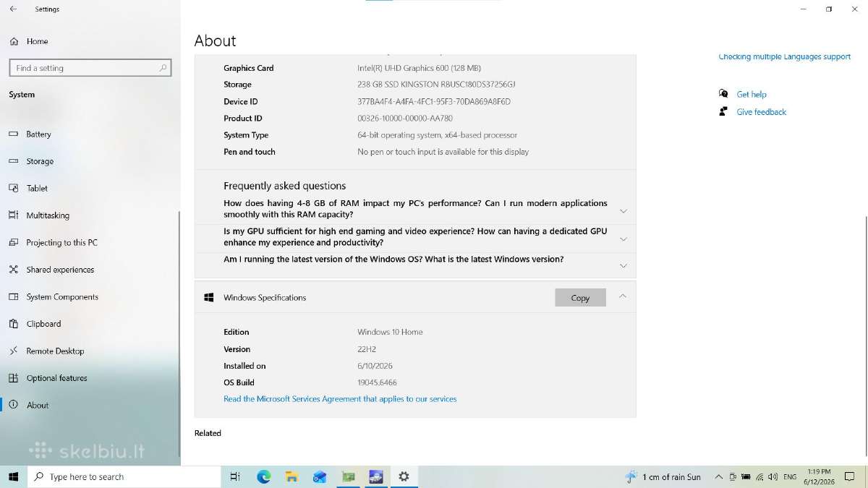Screen dimensions: 868x488
Task: Select the Product ID value 00326-10000-00000-AA780
Action: click(405, 119)
